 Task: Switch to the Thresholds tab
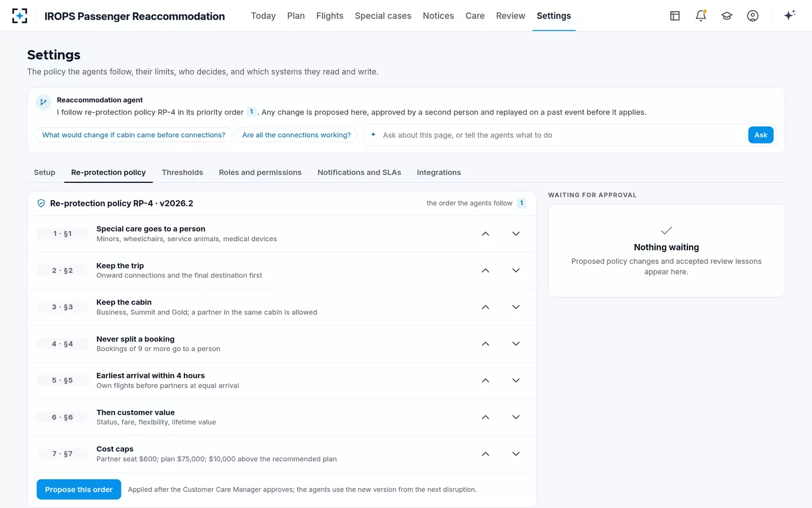pyautogui.click(x=182, y=173)
